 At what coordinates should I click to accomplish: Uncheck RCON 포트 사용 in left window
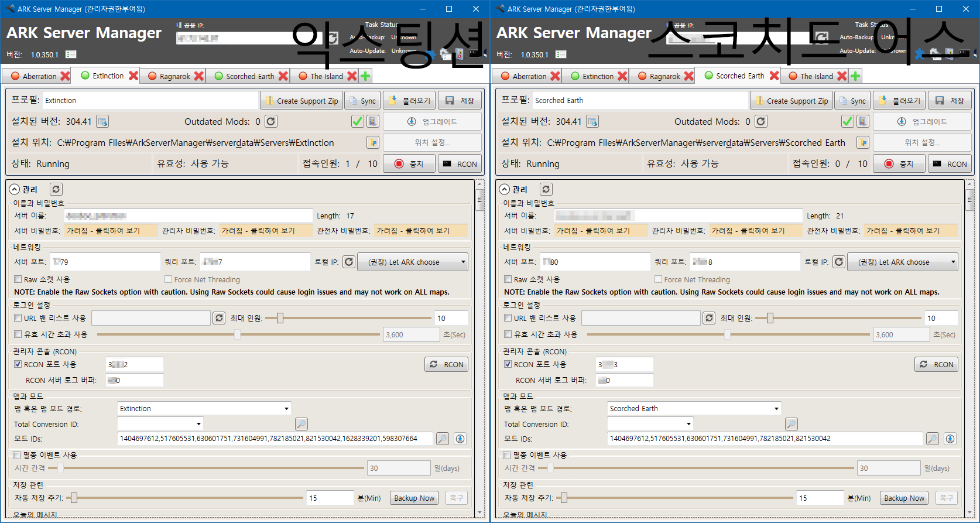18,364
